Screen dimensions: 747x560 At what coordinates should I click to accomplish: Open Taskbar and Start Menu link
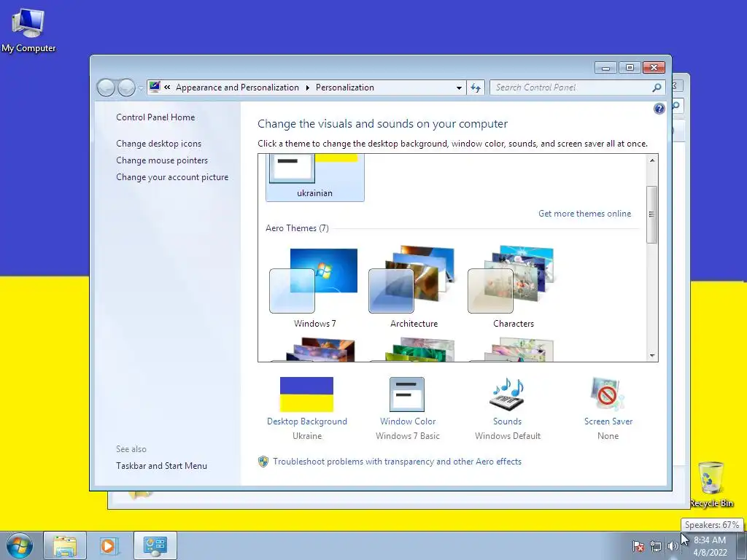coord(161,466)
